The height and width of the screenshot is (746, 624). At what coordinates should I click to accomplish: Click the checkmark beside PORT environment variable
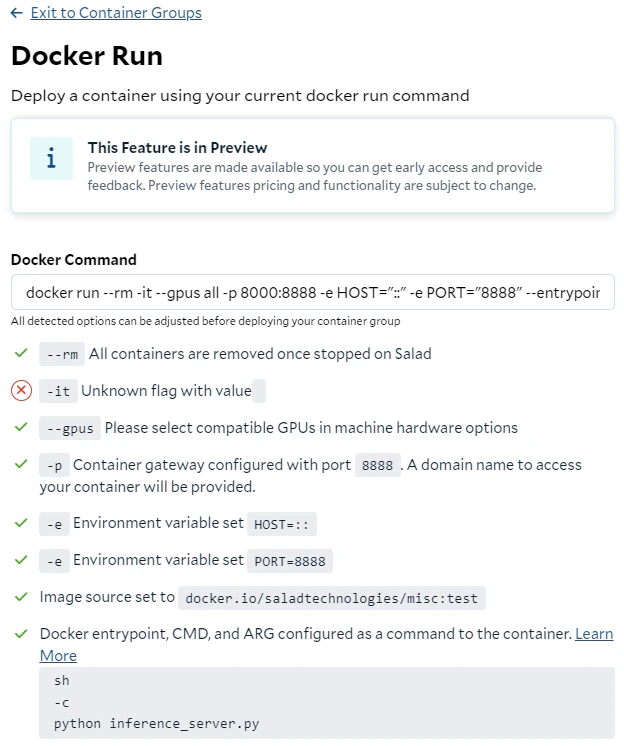tap(21, 560)
